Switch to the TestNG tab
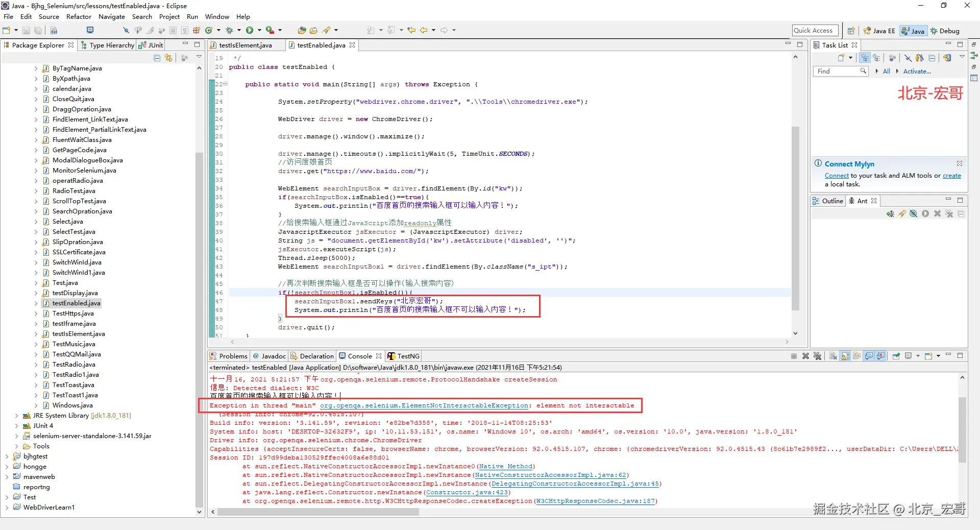The image size is (980, 530). point(403,356)
